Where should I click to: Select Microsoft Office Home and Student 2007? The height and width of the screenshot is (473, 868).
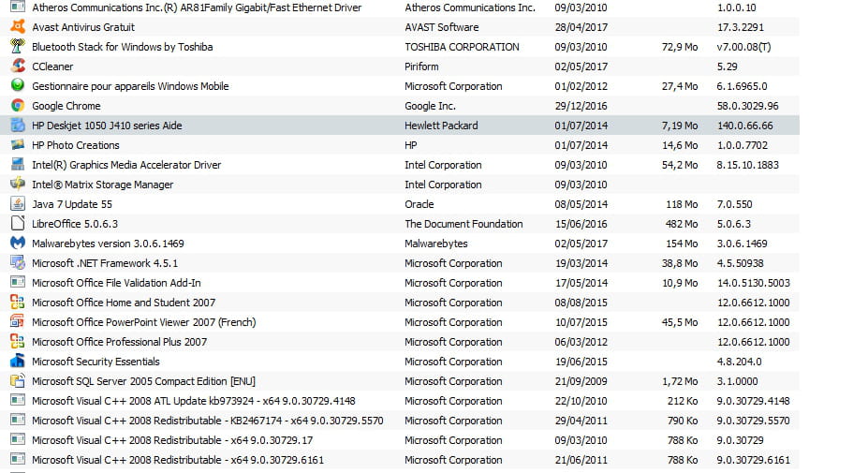[x=124, y=303]
